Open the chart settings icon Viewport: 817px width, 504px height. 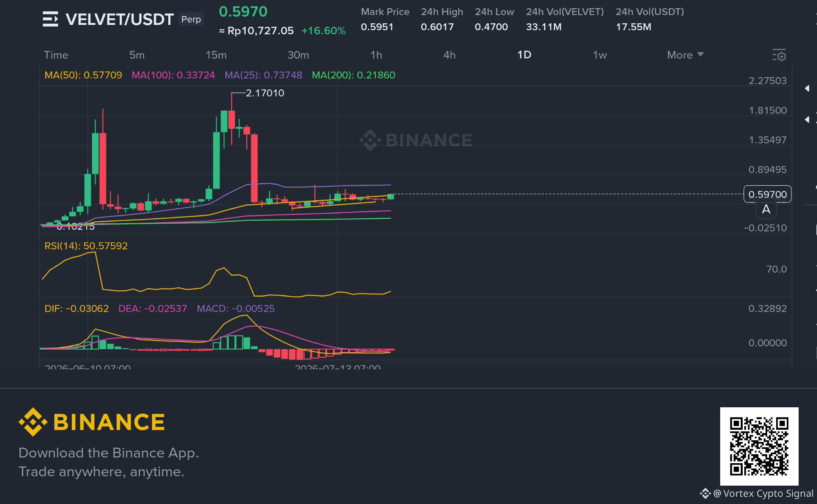coord(779,55)
